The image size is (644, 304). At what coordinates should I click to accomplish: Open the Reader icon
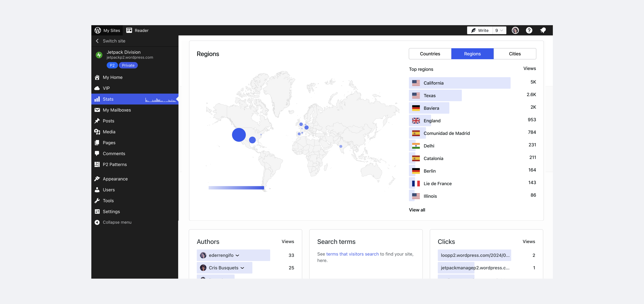click(129, 30)
